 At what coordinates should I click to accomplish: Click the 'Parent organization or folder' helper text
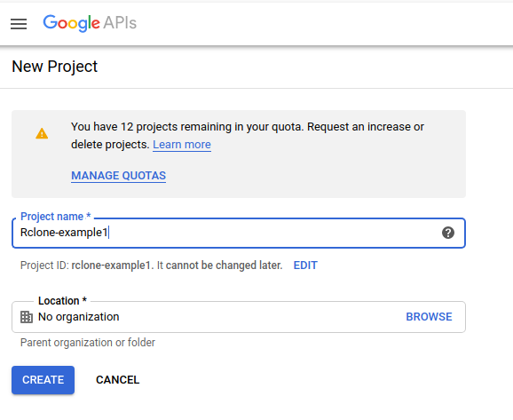[88, 343]
